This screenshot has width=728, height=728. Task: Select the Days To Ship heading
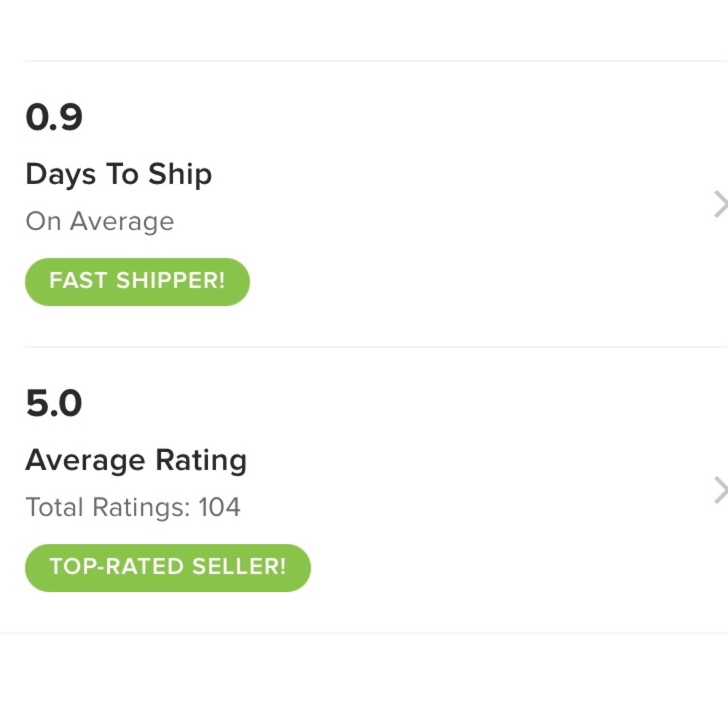(119, 175)
